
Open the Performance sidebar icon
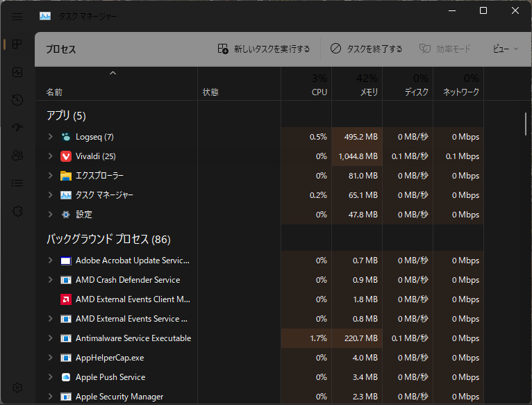pyautogui.click(x=17, y=72)
